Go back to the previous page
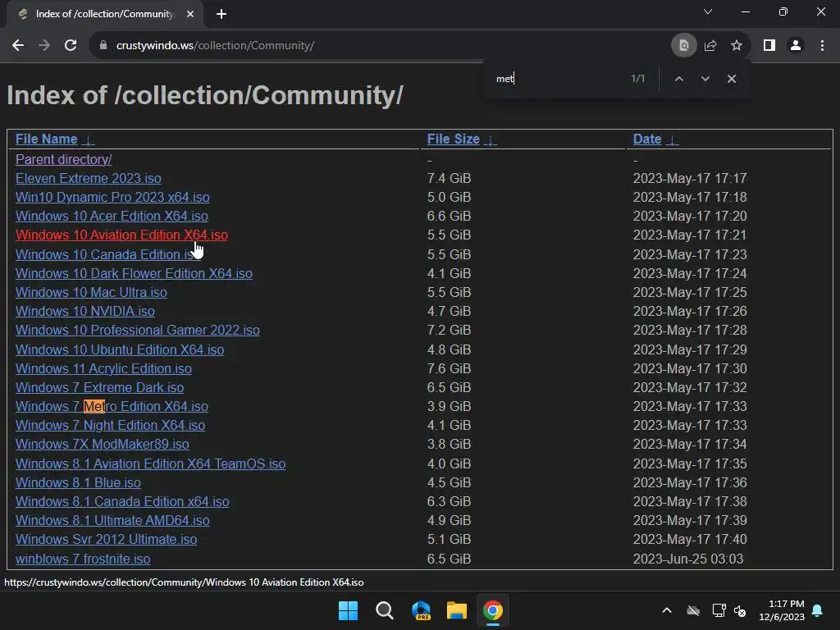This screenshot has height=630, width=840. 18,46
